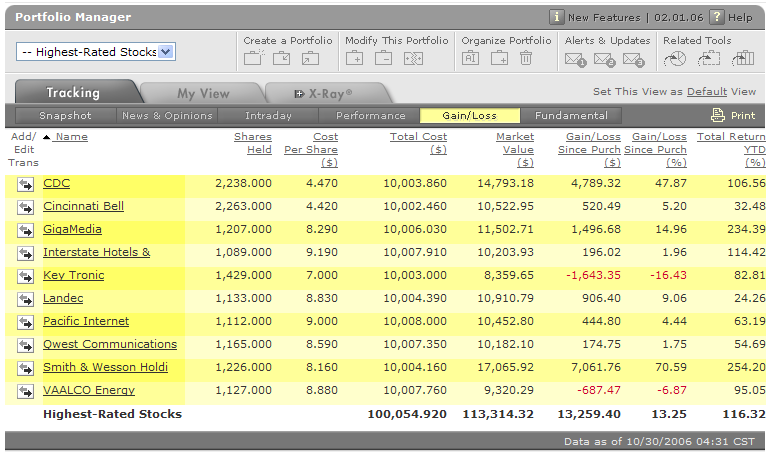Click the plus icon under Modify This Portfolio

pos(355,59)
